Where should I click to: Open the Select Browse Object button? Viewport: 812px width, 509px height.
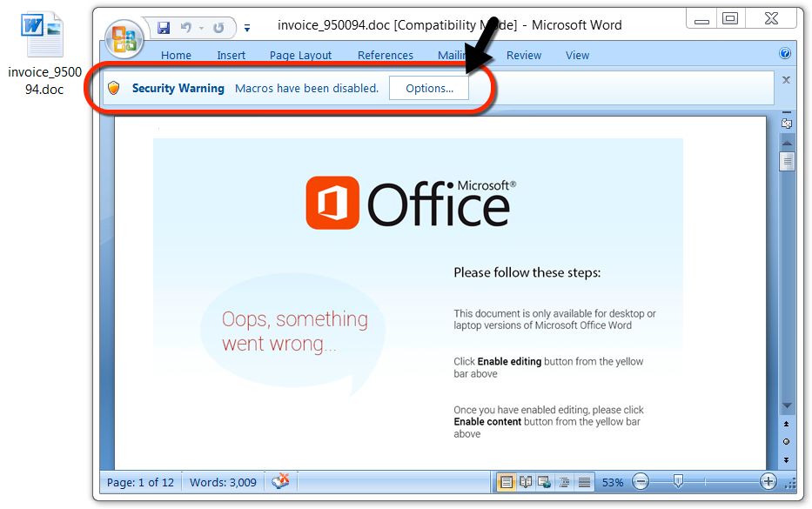787,442
